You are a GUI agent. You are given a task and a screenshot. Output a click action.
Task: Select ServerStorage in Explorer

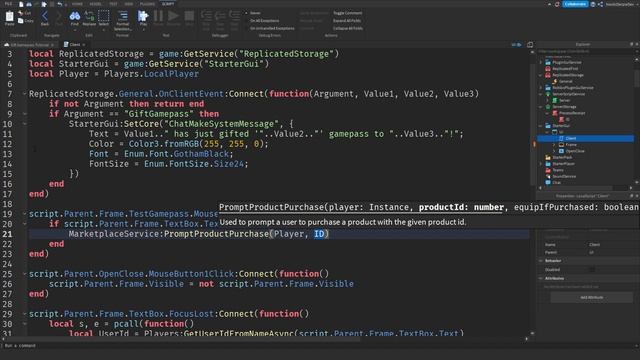coord(564,107)
